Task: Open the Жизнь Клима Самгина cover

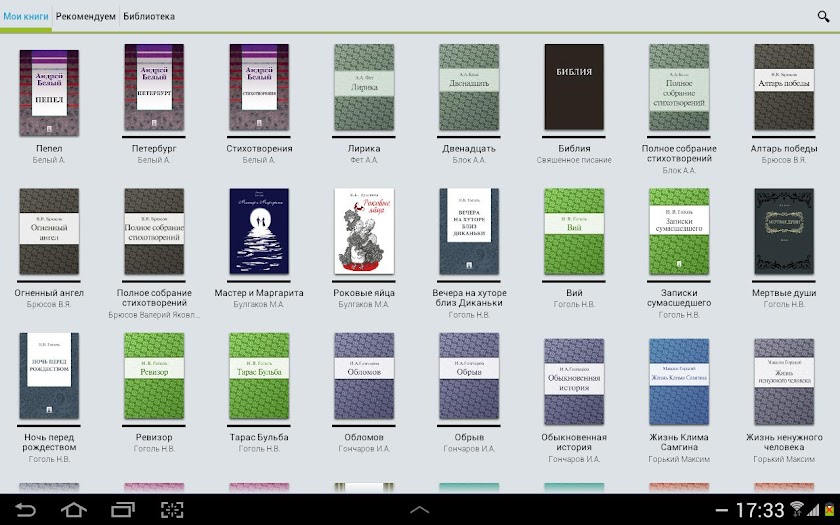Action: tap(679, 381)
